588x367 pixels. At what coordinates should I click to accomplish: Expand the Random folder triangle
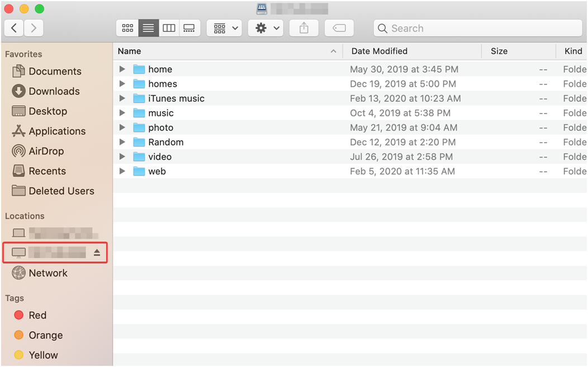pyautogui.click(x=122, y=142)
